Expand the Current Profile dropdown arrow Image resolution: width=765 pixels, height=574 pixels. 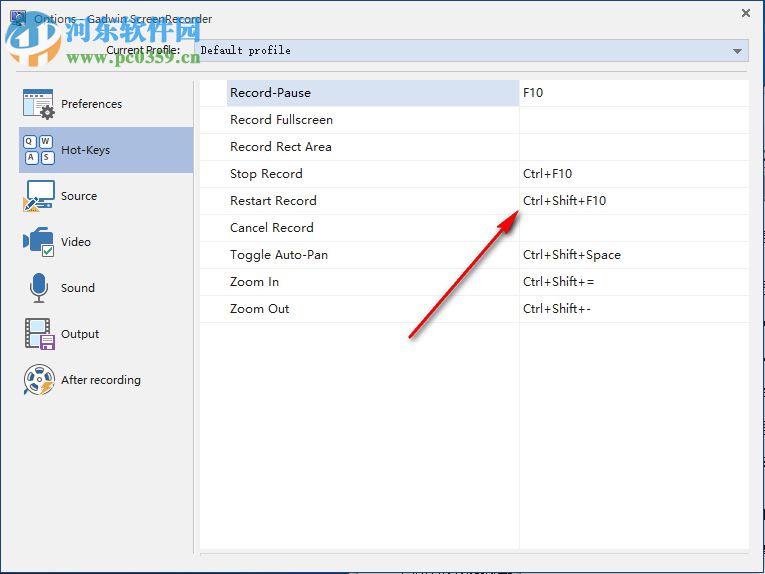(x=737, y=51)
